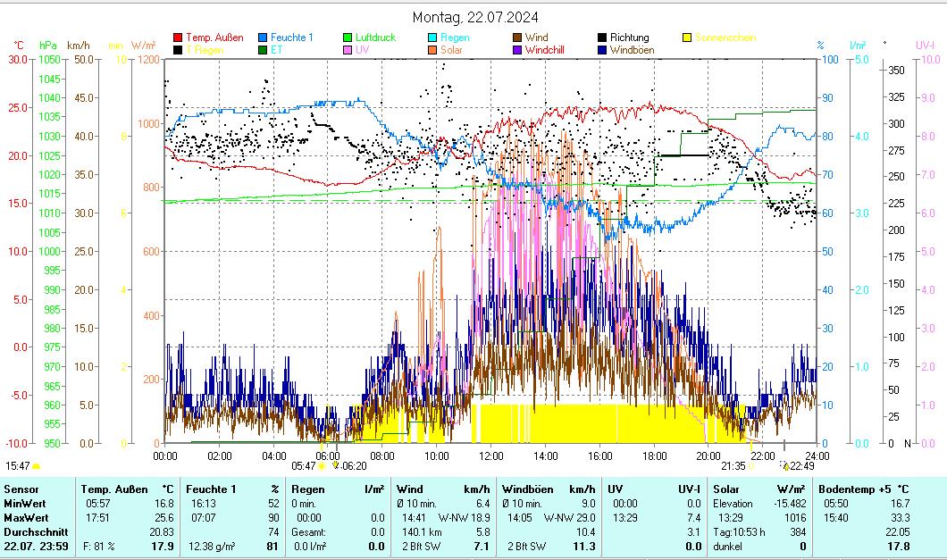Click the orange Solar legend square
This screenshot has height=560, width=947.
coord(432,51)
